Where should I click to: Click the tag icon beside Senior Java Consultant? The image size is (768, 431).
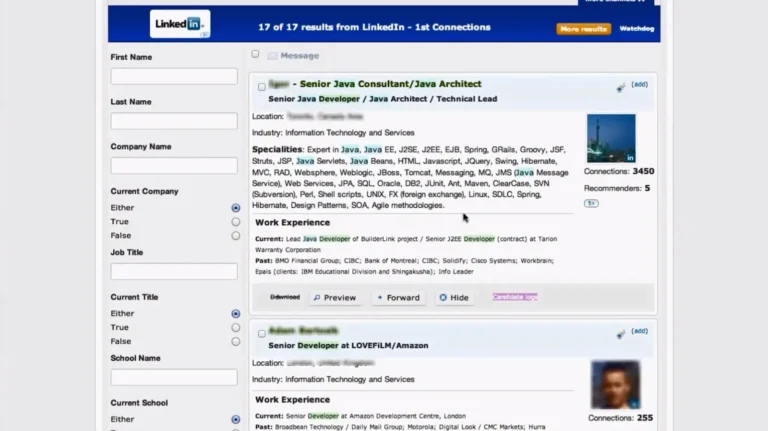pos(621,88)
